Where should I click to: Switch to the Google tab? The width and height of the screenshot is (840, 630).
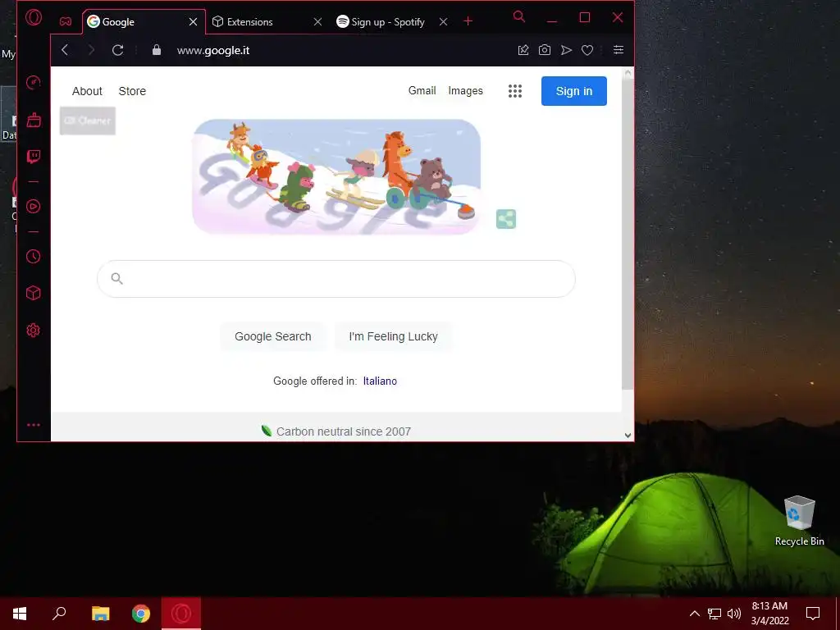(137, 22)
